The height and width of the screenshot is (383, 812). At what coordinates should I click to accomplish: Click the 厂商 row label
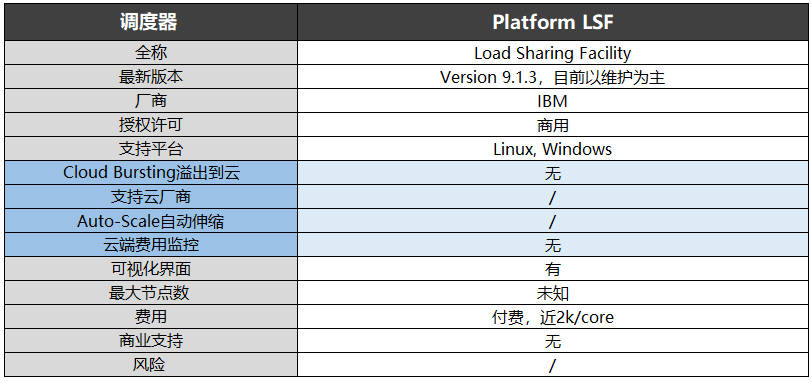(151, 101)
